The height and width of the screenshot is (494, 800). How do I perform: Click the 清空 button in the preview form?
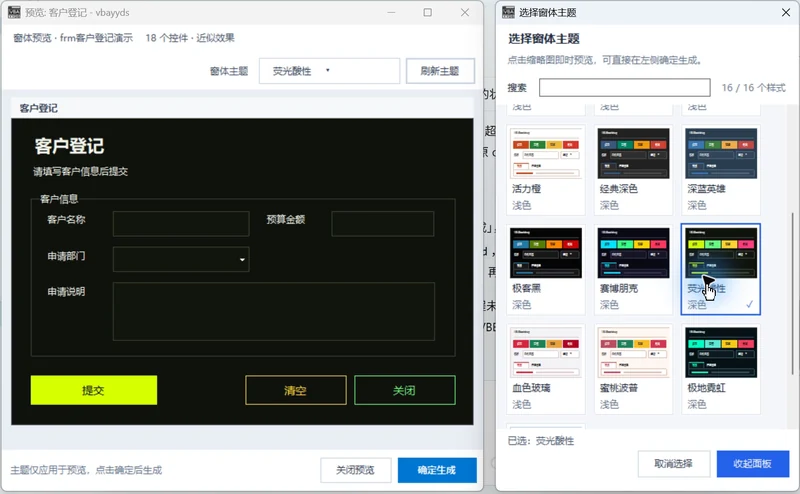click(295, 390)
